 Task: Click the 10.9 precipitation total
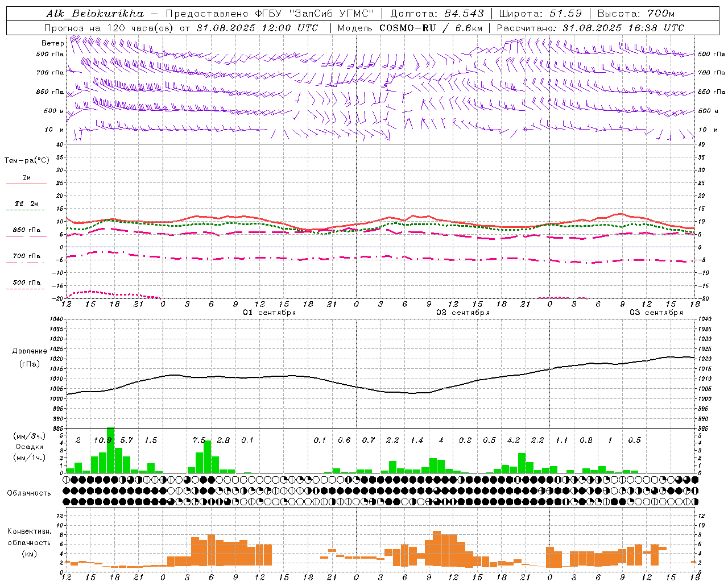[x=102, y=440]
